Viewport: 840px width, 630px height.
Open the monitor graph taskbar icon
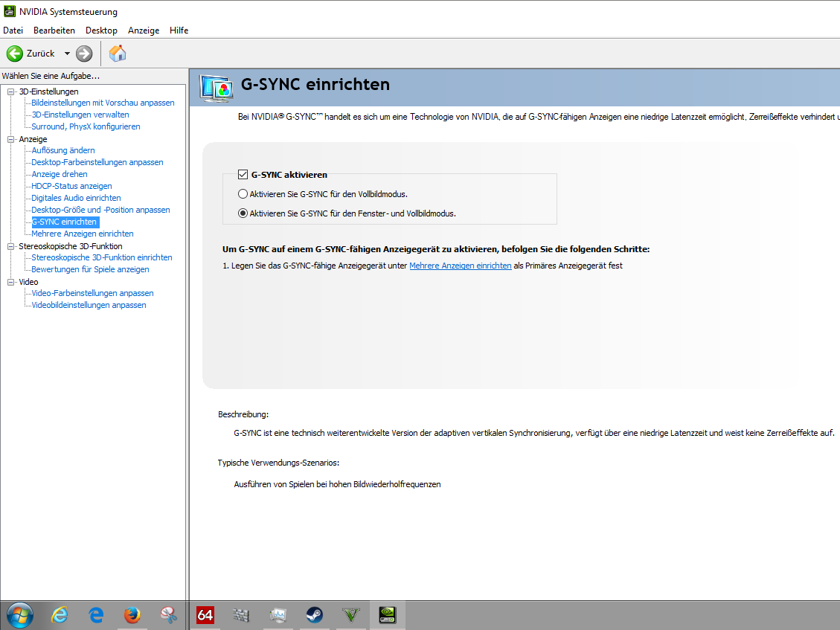[x=278, y=615]
